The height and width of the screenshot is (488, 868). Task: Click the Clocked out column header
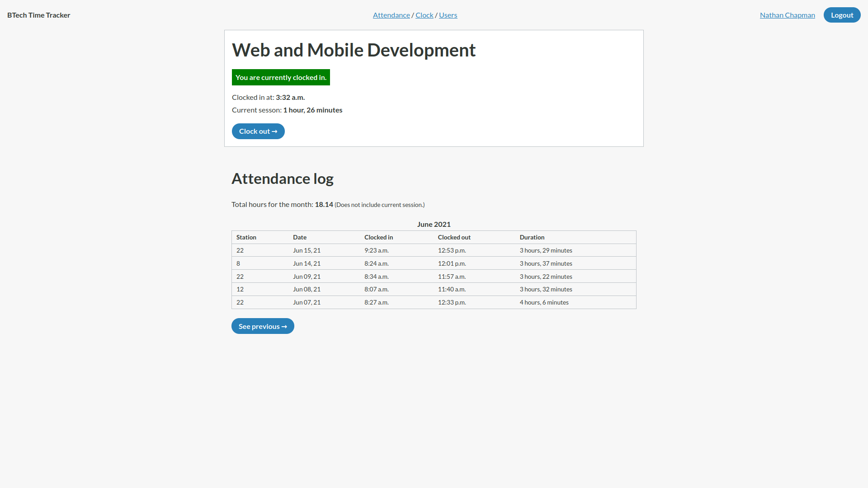tap(454, 237)
